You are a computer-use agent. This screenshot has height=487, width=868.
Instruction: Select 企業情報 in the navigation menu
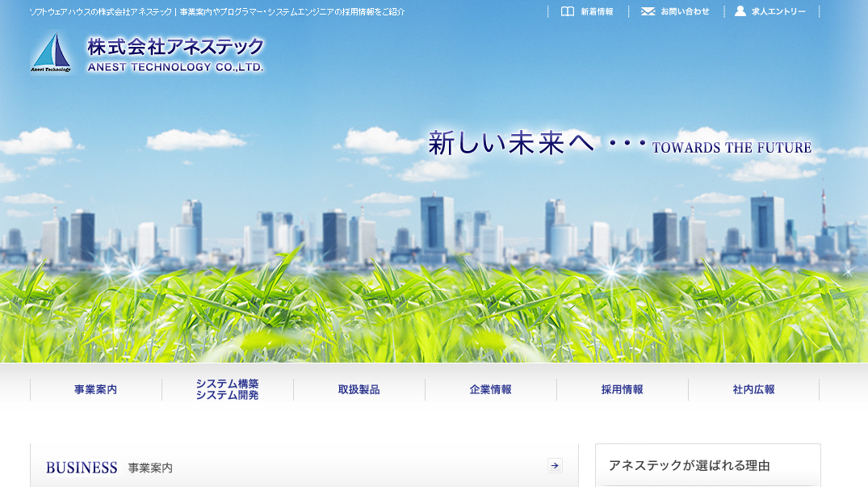(490, 388)
